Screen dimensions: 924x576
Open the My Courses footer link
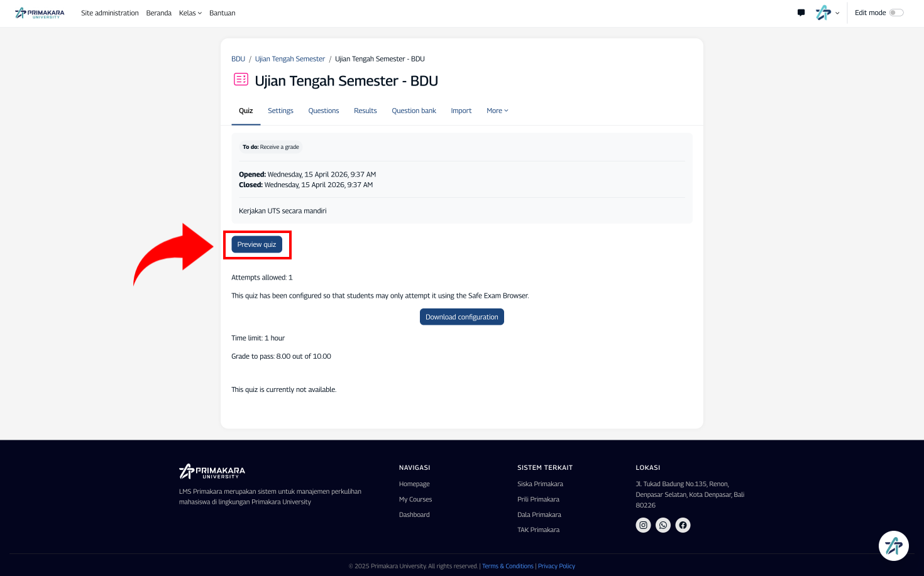click(415, 499)
